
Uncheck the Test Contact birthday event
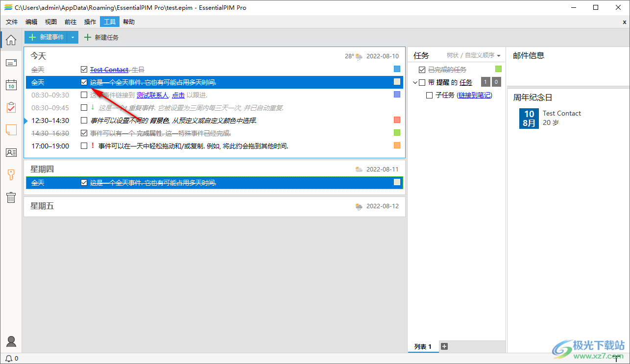pyautogui.click(x=84, y=70)
